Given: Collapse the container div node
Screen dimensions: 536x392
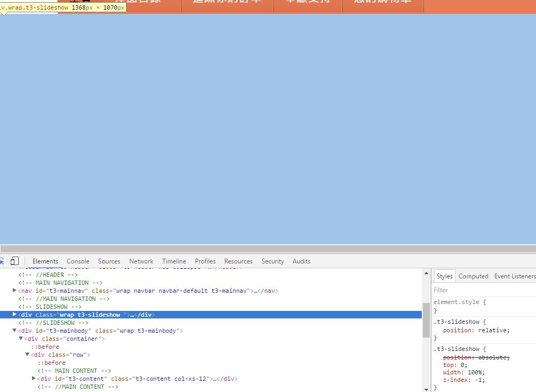Looking at the screenshot, I should [21, 339].
